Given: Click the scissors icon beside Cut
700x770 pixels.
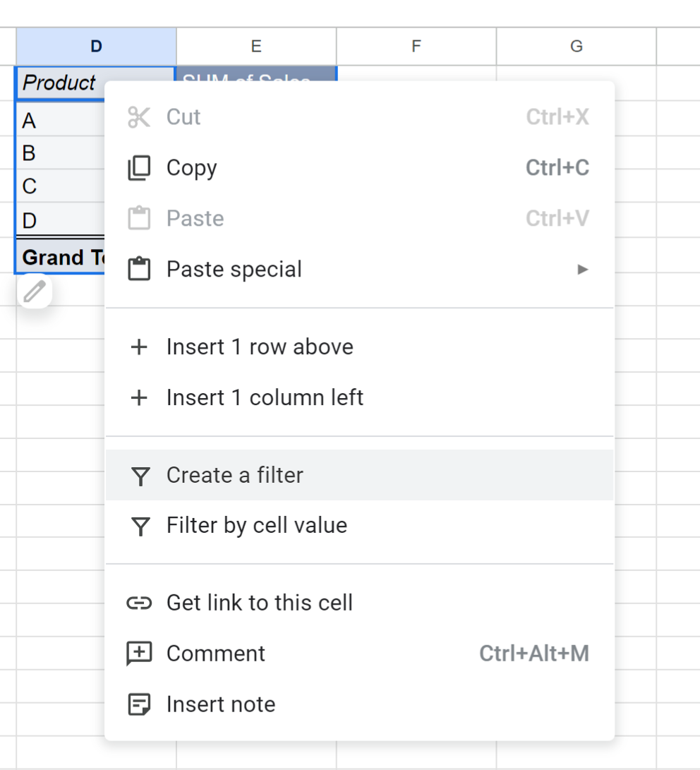Looking at the screenshot, I should point(139,116).
